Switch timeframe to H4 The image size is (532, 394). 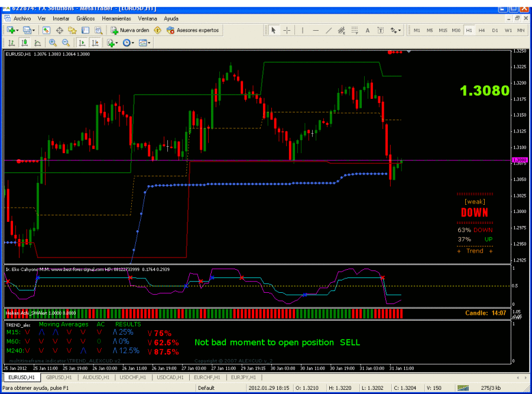(x=482, y=30)
